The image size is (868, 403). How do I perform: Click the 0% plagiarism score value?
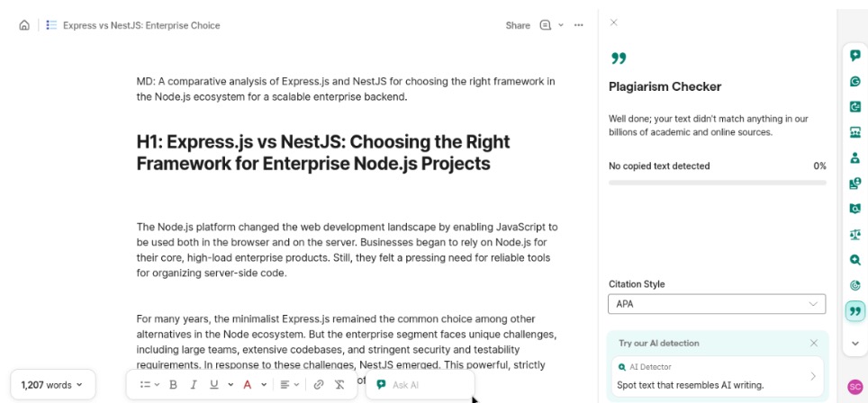(x=820, y=166)
